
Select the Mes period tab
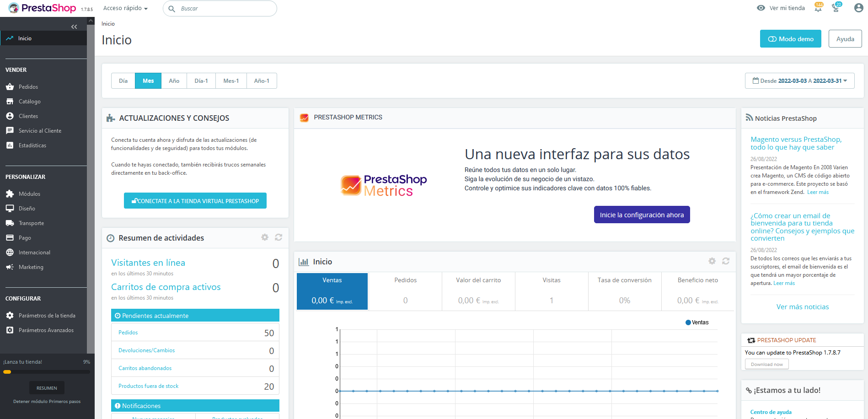[x=148, y=81]
